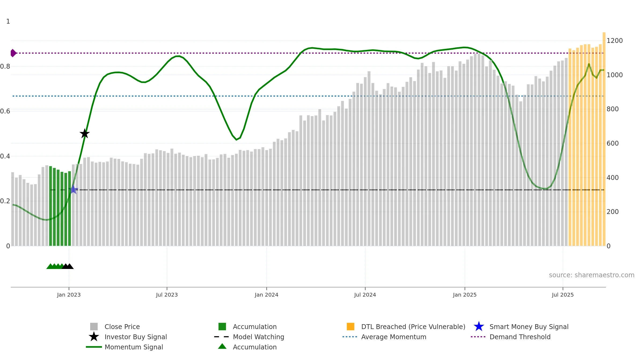Click the Jul 2024 axis label
Screen dimensions: 644x362
tap(365, 295)
